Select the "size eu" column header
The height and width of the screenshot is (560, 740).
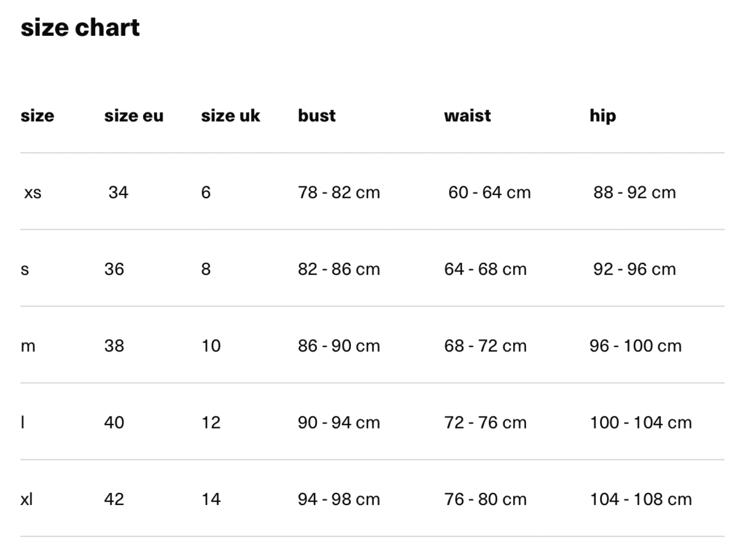tap(134, 115)
